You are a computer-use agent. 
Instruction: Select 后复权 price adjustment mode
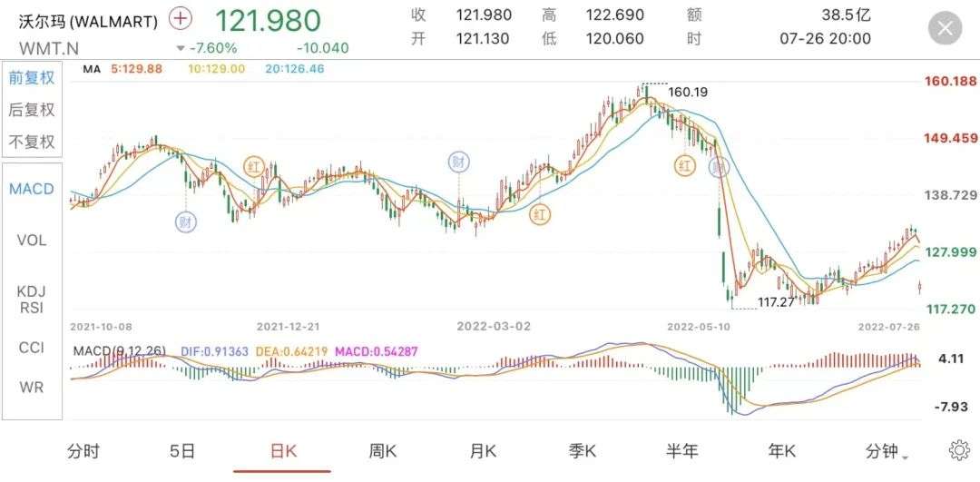(x=32, y=110)
